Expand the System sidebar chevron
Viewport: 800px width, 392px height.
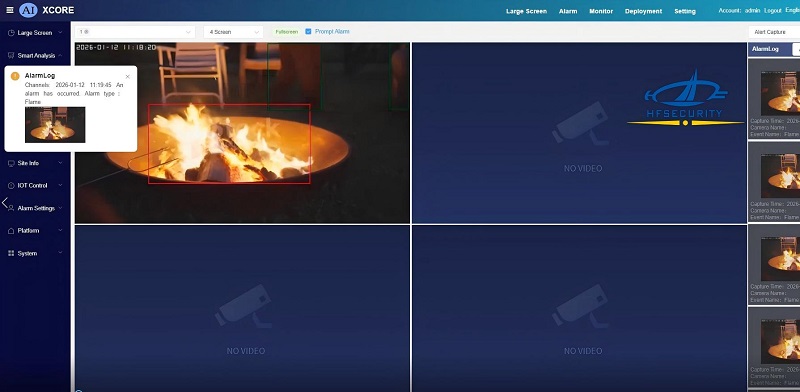(60, 253)
